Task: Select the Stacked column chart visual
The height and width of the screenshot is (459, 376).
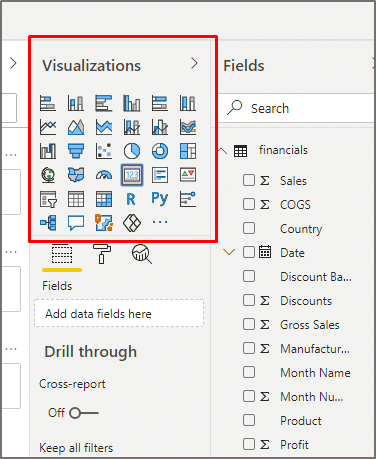Action: [76, 103]
